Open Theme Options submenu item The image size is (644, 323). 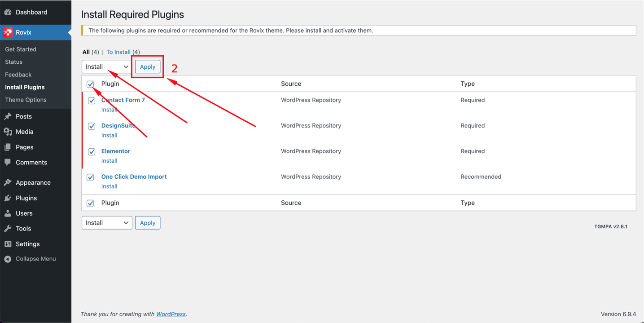pyautogui.click(x=26, y=100)
